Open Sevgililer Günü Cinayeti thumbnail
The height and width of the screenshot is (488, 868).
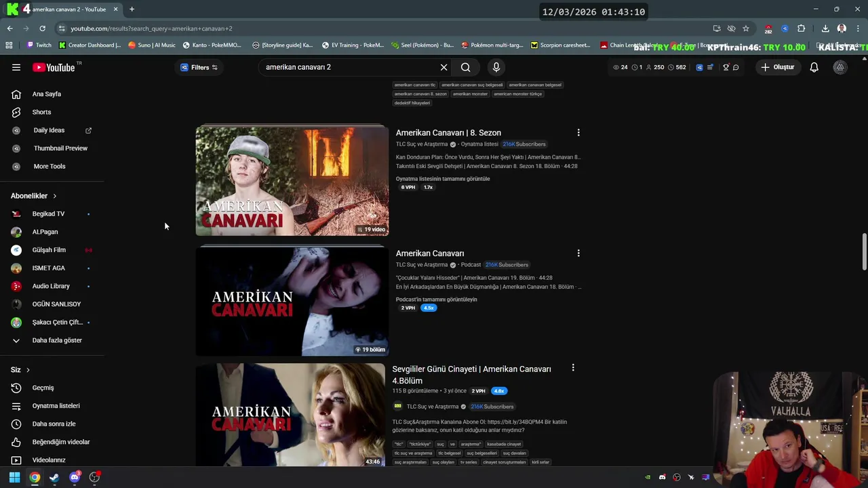pos(290,415)
